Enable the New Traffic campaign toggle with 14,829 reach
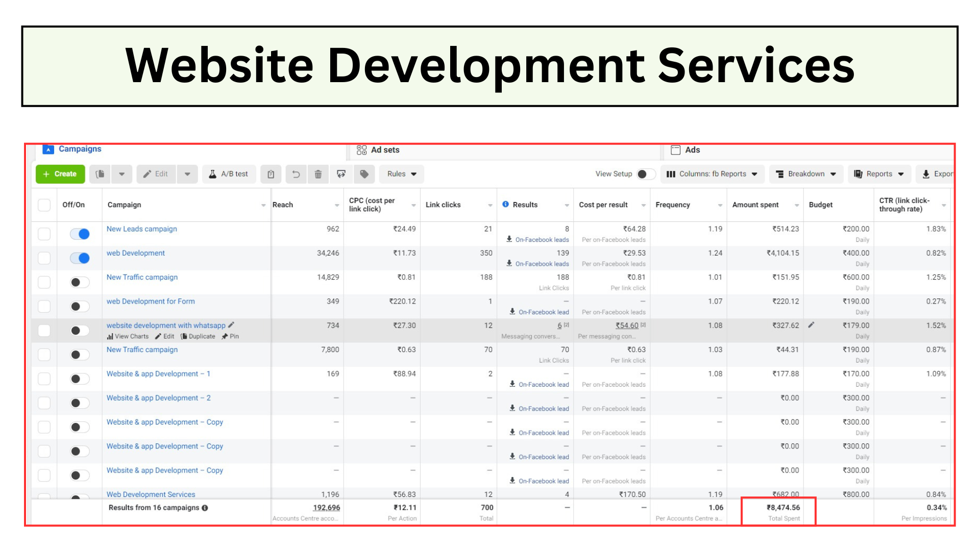The image size is (980, 551). 80,282
